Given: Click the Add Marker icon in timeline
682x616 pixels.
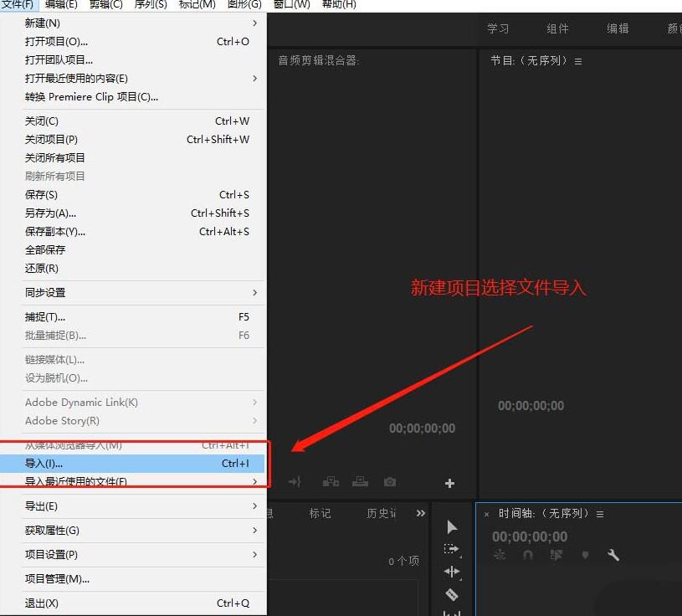Looking at the screenshot, I should [x=586, y=554].
